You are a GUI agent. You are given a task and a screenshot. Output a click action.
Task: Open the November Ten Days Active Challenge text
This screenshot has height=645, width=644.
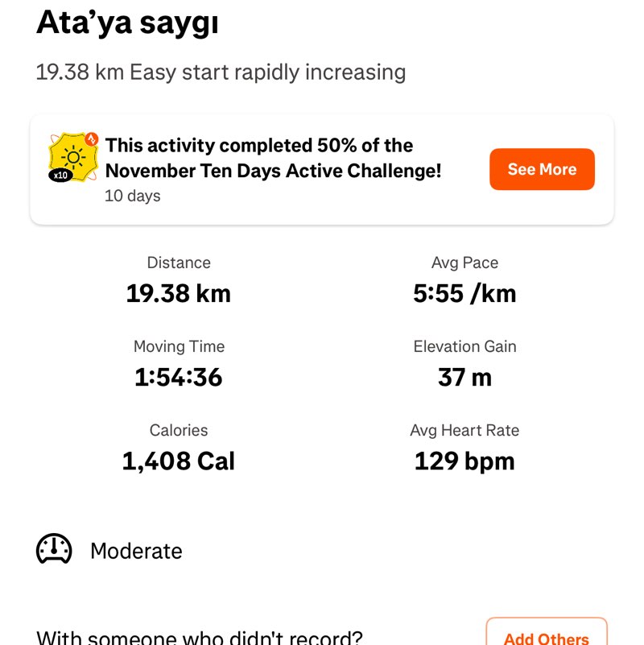(274, 158)
